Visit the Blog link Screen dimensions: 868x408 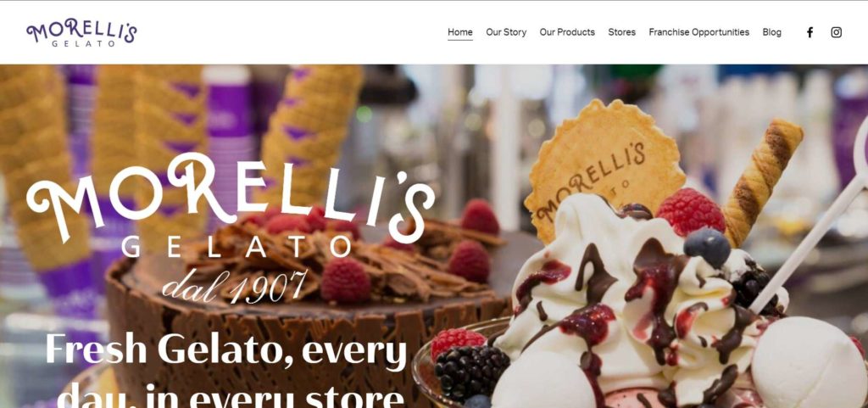771,32
